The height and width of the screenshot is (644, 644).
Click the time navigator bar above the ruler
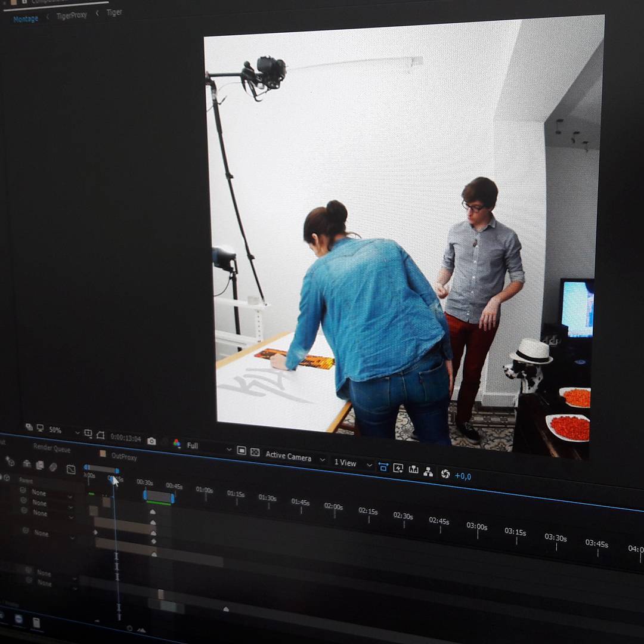[101, 469]
